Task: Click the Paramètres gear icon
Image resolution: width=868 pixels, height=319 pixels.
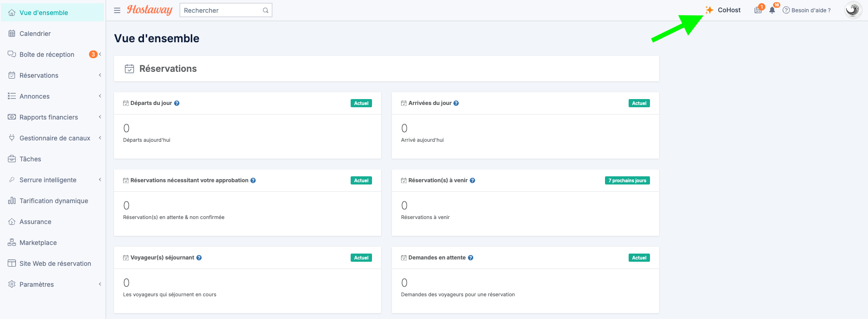Action: click(x=12, y=284)
